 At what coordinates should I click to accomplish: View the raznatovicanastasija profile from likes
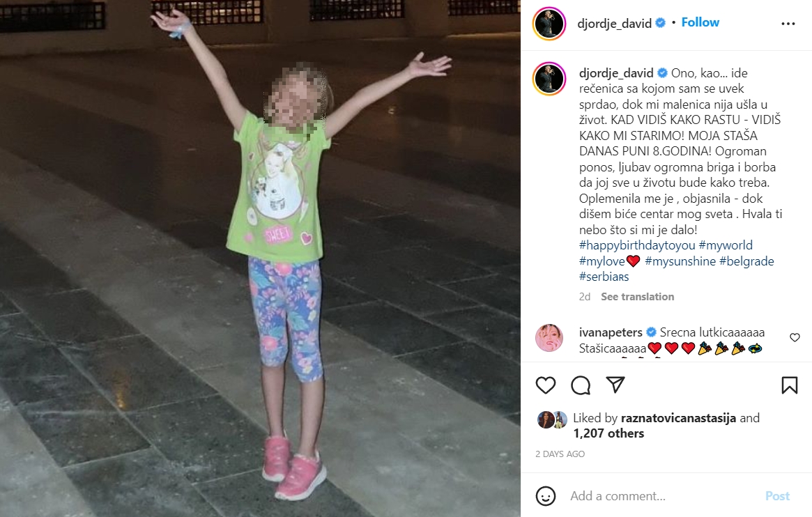678,417
